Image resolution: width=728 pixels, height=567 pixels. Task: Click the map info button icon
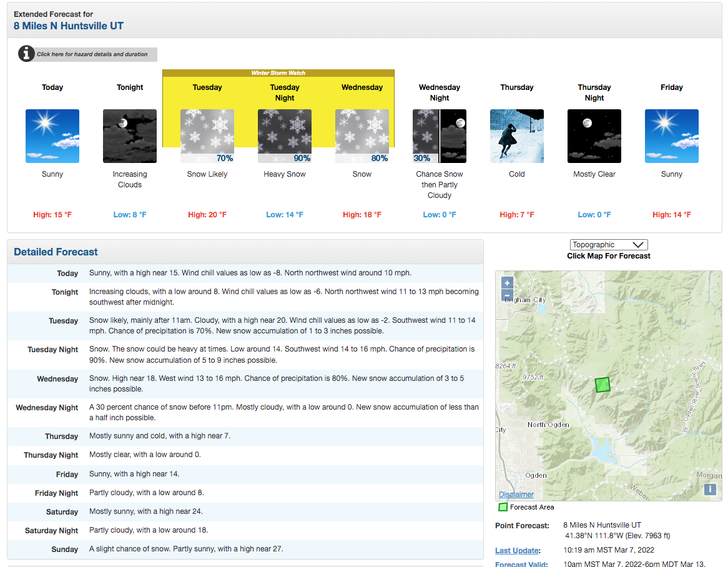pyautogui.click(x=710, y=489)
